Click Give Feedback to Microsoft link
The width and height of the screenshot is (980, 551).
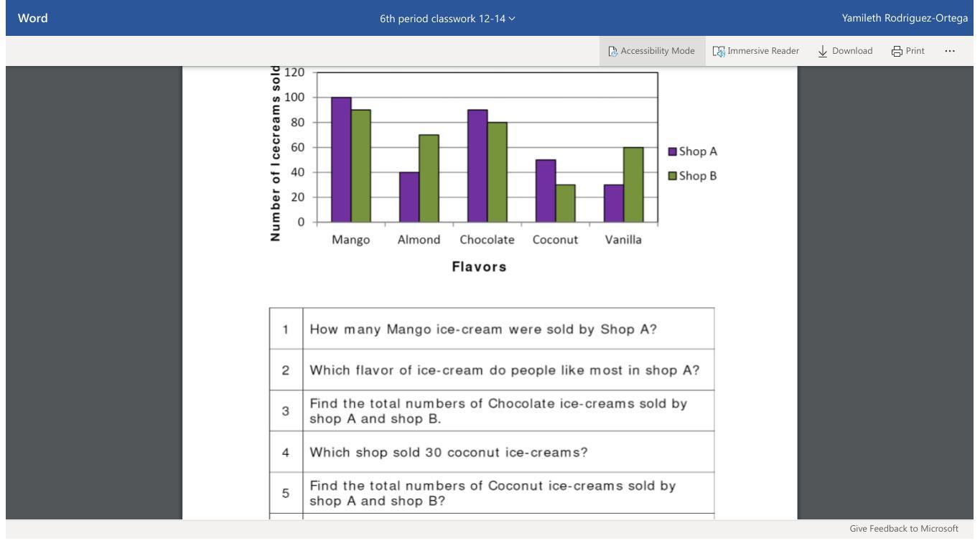[904, 529]
